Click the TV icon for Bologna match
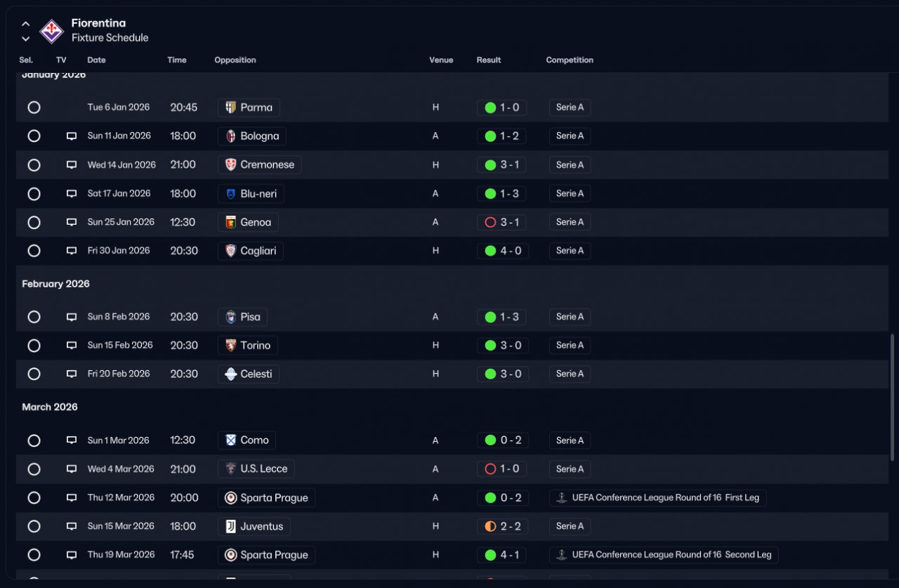This screenshot has width=899, height=588. pos(71,136)
